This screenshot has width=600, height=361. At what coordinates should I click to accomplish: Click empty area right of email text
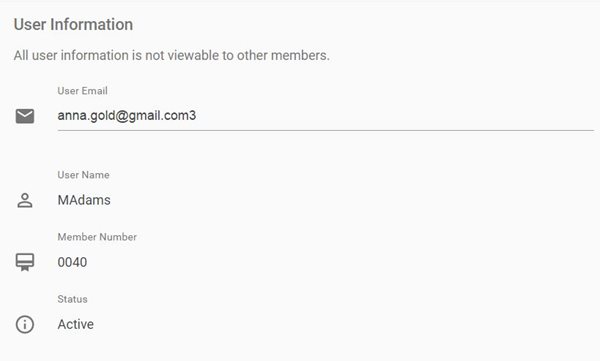[394, 116]
